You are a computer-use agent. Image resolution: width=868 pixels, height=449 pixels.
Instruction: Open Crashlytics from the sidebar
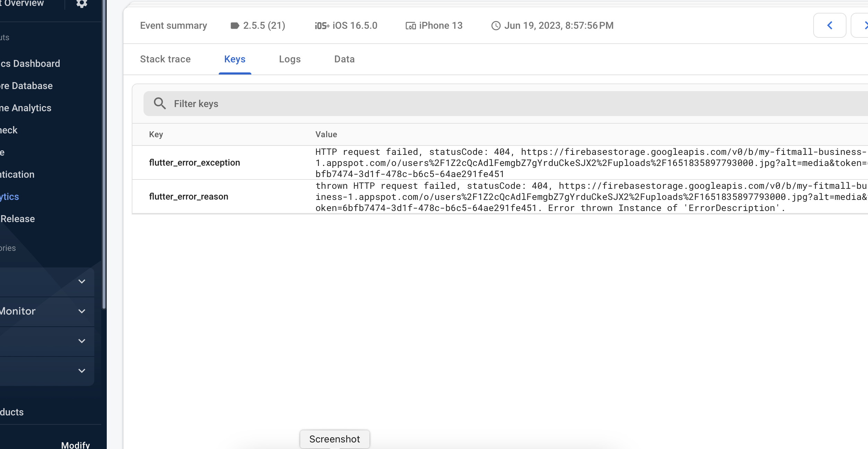point(9,196)
